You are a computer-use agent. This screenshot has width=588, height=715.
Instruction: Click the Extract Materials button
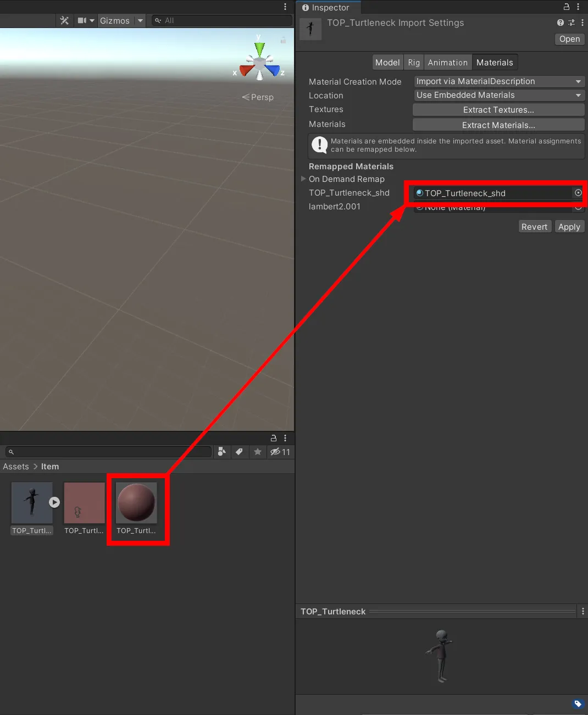click(498, 125)
